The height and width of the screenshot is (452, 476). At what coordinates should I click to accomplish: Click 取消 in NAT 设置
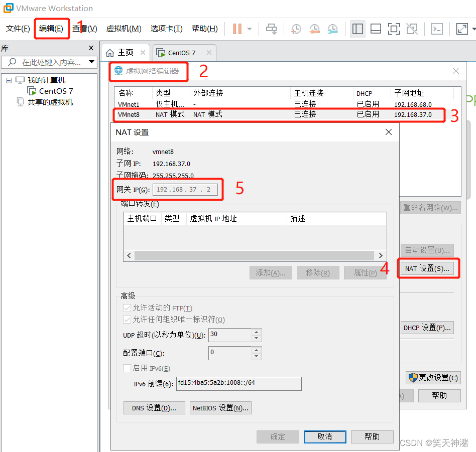(325, 437)
